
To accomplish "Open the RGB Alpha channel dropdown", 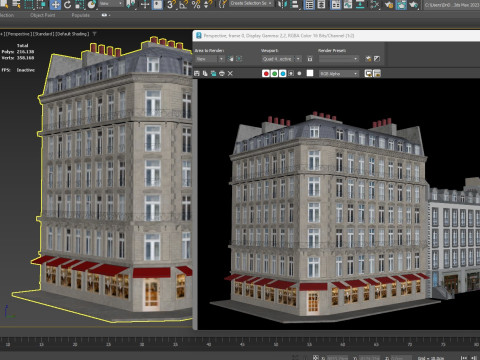I will pyautogui.click(x=339, y=73).
